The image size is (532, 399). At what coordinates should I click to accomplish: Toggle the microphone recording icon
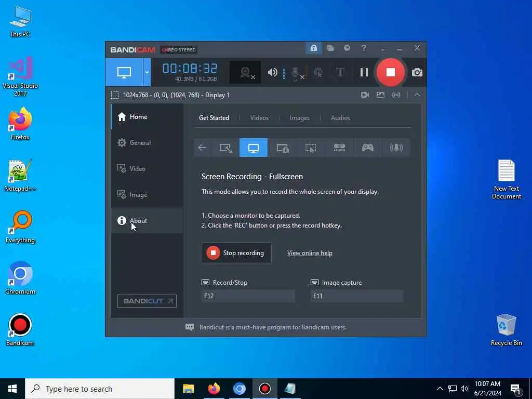[295, 73]
